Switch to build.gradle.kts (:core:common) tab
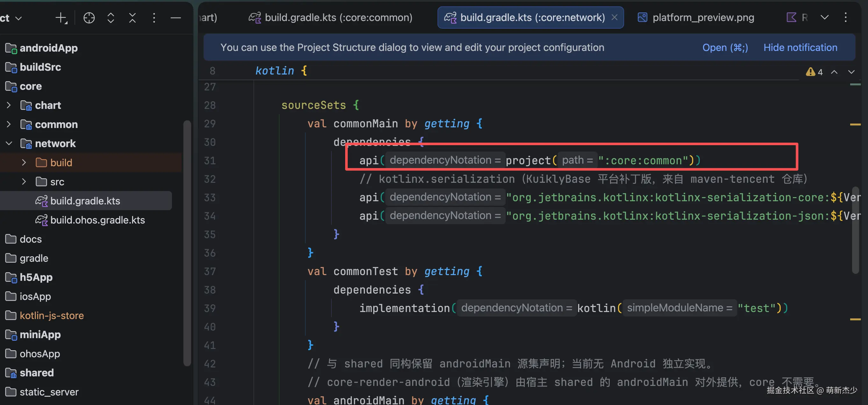868x405 pixels. (x=331, y=18)
